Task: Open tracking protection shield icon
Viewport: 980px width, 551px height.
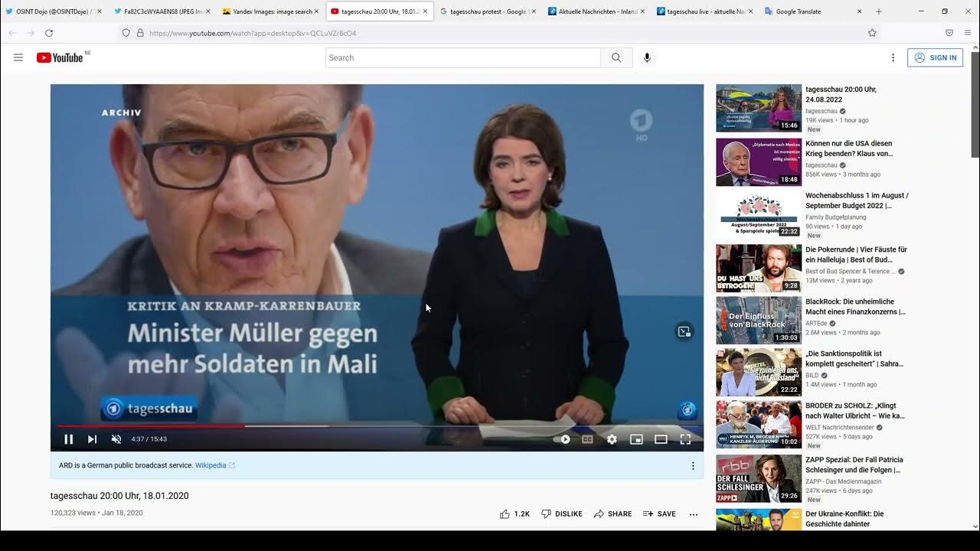Action: (126, 33)
